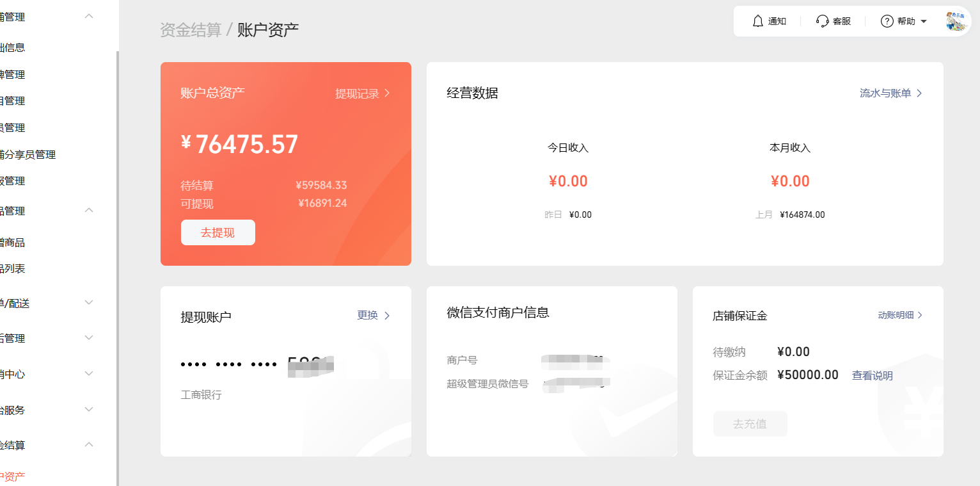Click the 本月收入 heading
980x486 pixels.
tap(790, 148)
